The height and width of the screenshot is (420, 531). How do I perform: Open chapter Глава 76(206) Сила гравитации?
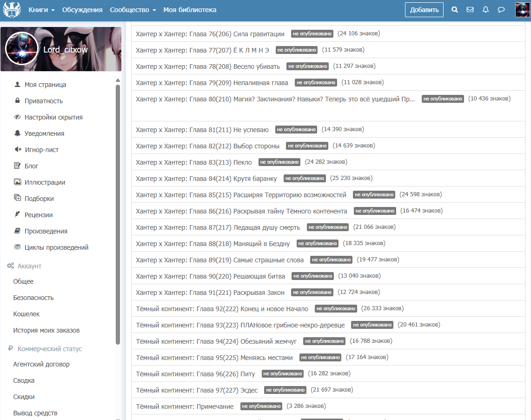point(210,34)
